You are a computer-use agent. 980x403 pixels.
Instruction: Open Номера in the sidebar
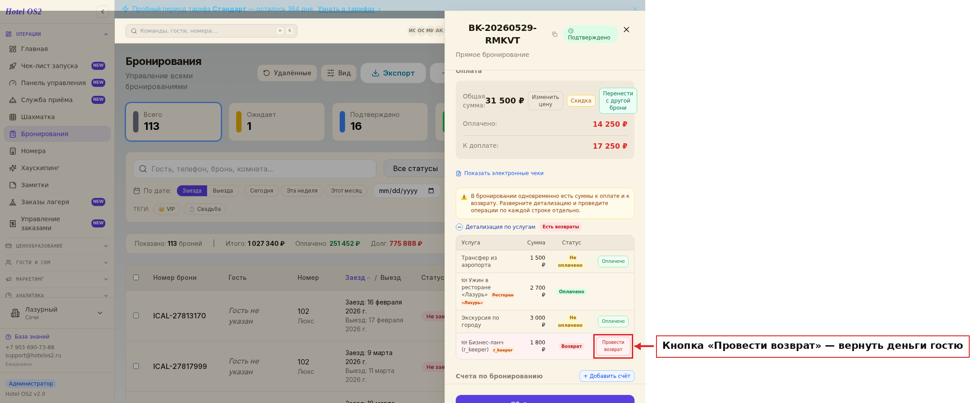pos(57,151)
